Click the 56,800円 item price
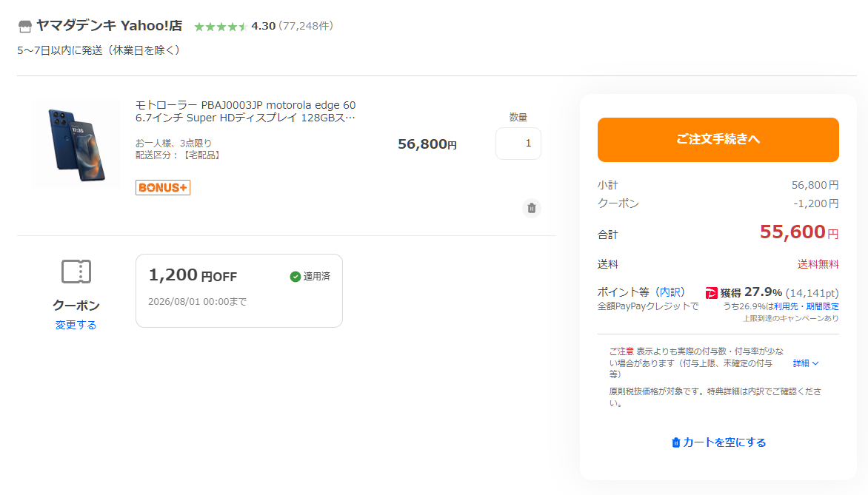This screenshot has width=868, height=495. [x=427, y=144]
